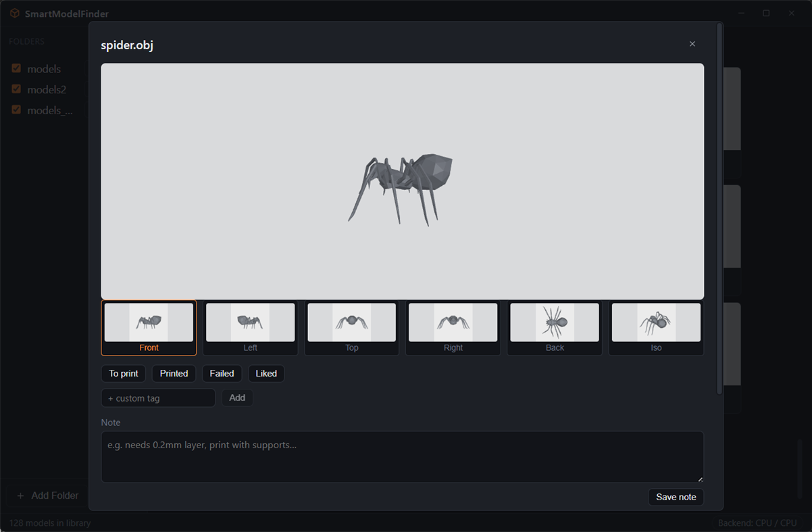812x532 pixels.
Task: Click the 'Backend: CPU / CPU' status text
Action: [x=757, y=523]
